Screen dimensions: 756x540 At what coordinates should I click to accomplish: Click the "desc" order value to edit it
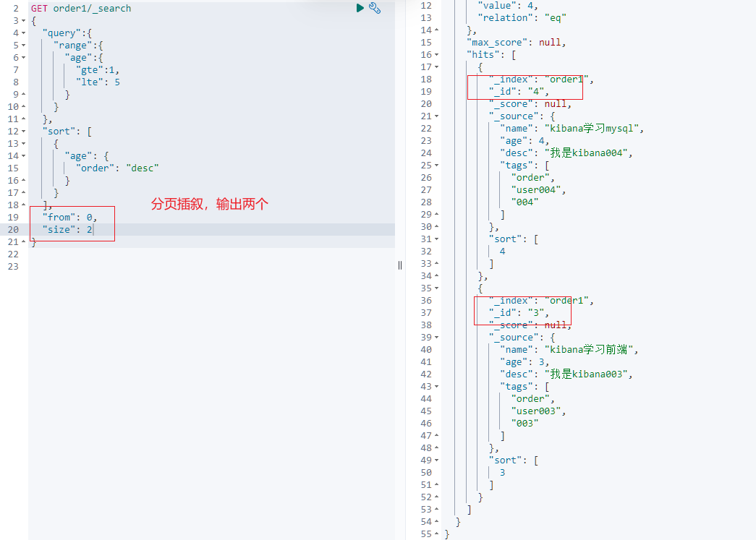142,167
